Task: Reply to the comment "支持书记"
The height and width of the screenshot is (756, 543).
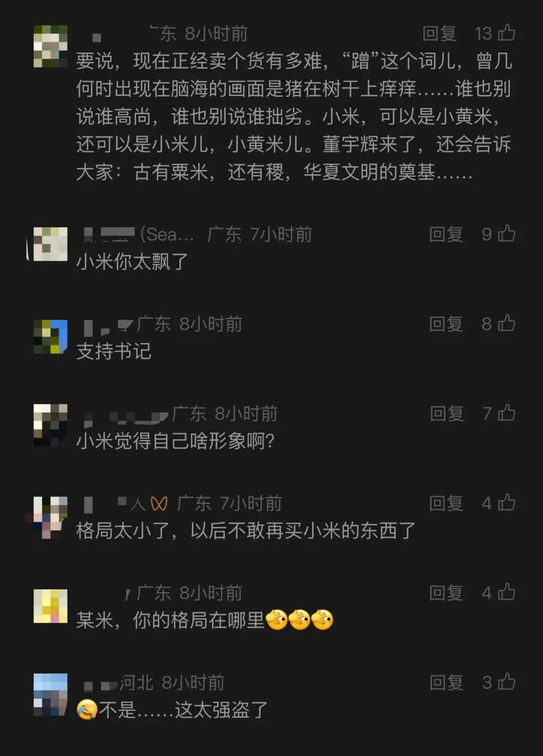Action: (446, 325)
